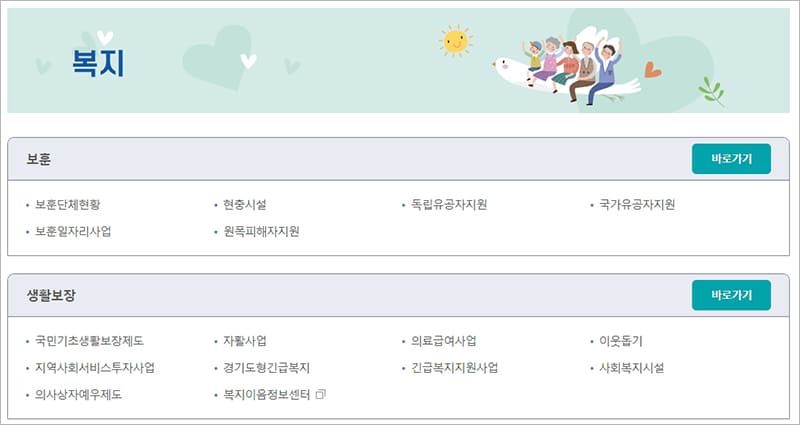This screenshot has height=425, width=800.
Task: Select the 원폭피해자지원 link
Action: [262, 232]
